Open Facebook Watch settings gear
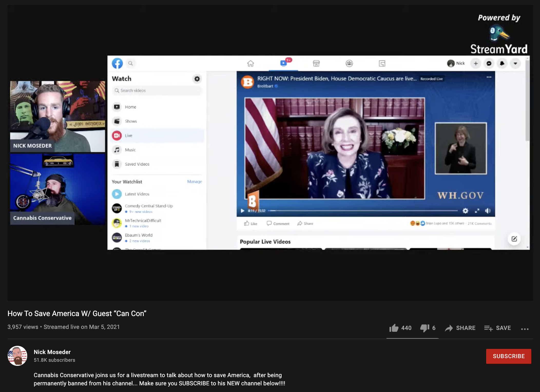Image resolution: width=540 pixels, height=392 pixels. coord(197,79)
